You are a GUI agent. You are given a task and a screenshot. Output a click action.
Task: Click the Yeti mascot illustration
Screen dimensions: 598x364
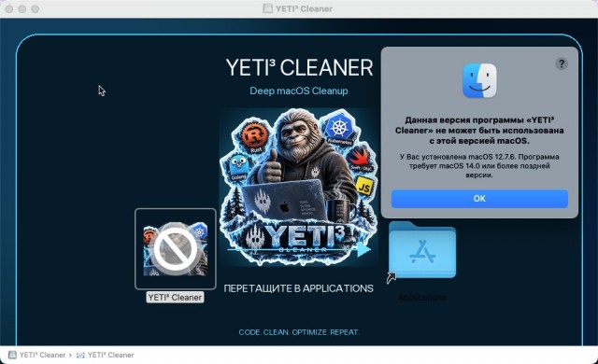298,187
